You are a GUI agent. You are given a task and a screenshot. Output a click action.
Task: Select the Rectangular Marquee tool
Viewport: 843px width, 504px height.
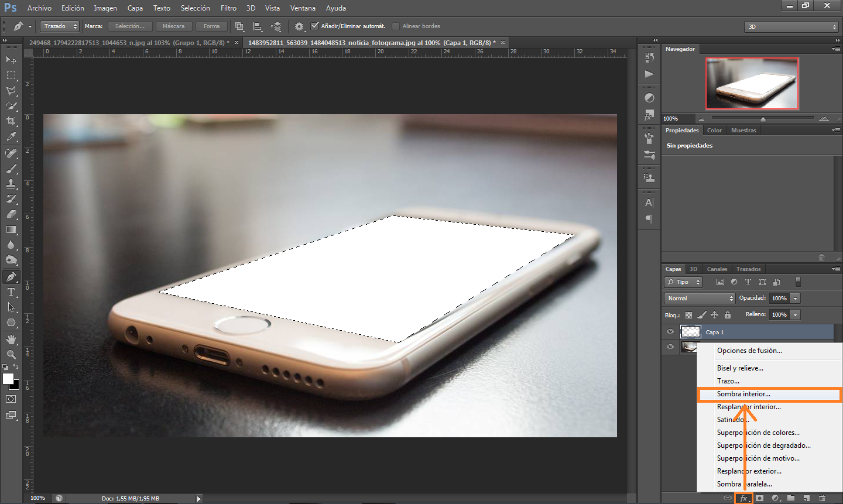[11, 76]
